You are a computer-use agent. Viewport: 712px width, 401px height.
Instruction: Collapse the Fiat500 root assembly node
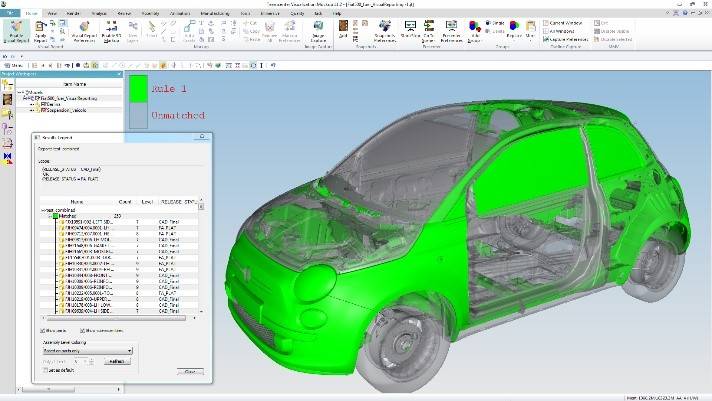[x=26, y=98]
